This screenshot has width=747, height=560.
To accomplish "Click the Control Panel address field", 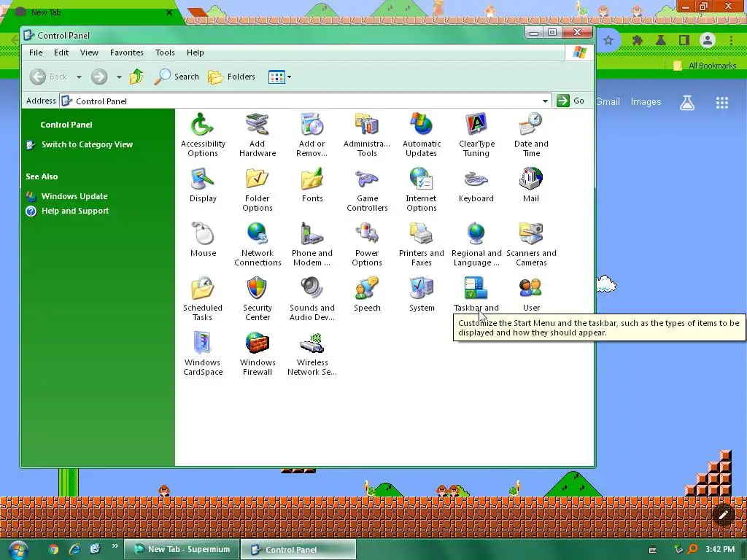I will pos(305,101).
